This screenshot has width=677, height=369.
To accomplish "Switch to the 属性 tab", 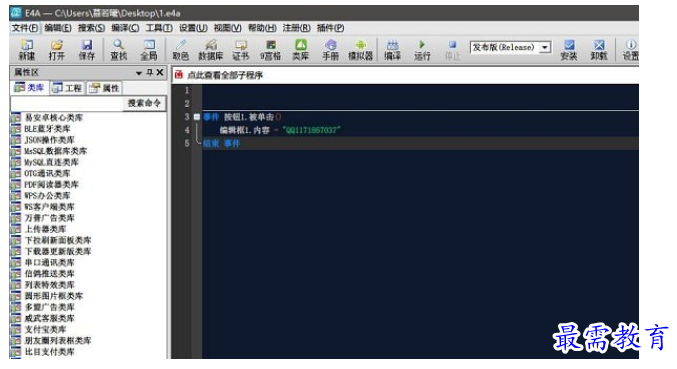I will click(x=104, y=88).
